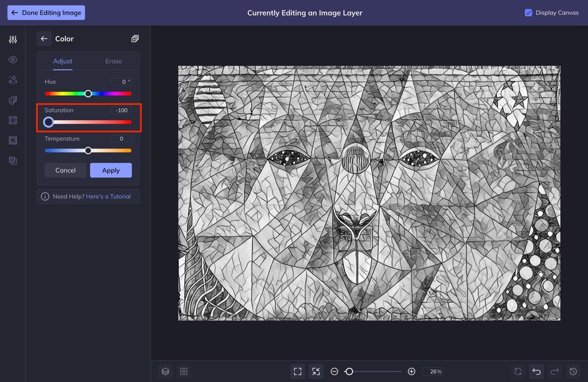Click the Saturation label
The image size is (588, 382).
59,110
